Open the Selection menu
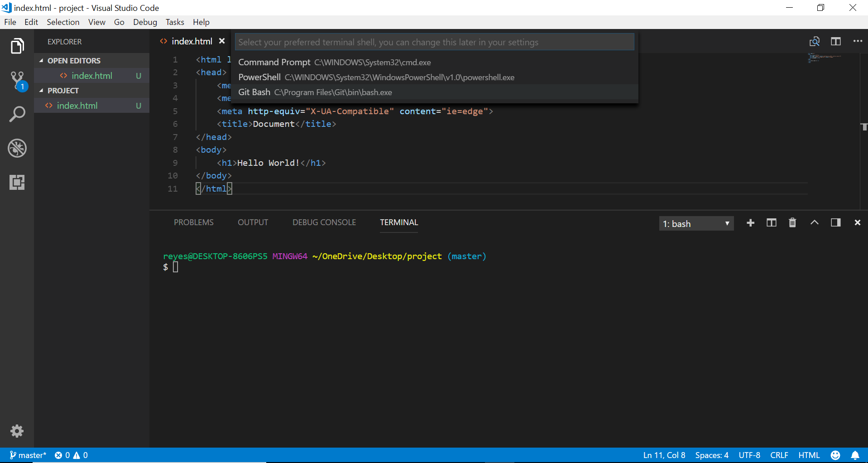The image size is (868, 463). (x=63, y=22)
